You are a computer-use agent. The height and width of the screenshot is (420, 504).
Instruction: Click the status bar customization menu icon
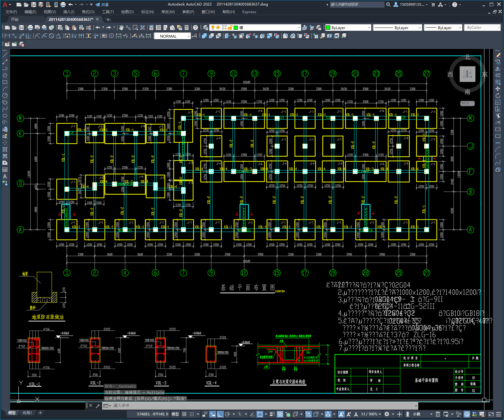pos(498,414)
